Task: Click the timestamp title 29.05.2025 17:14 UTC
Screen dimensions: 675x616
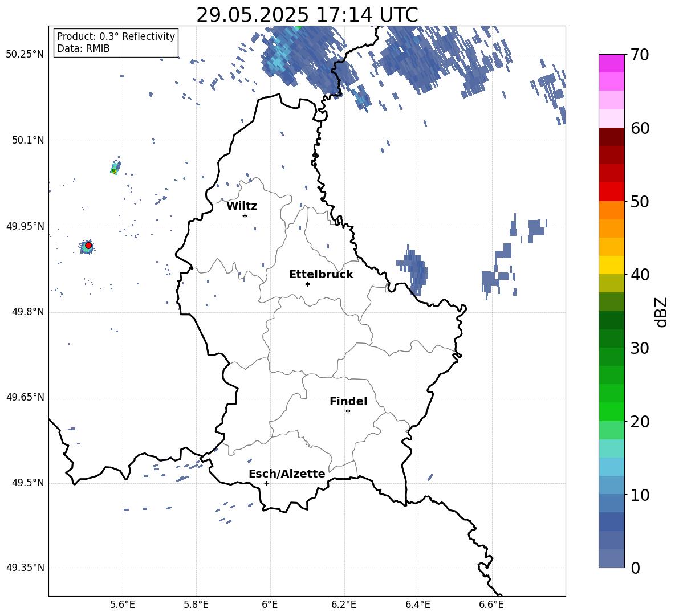Action: click(x=307, y=15)
